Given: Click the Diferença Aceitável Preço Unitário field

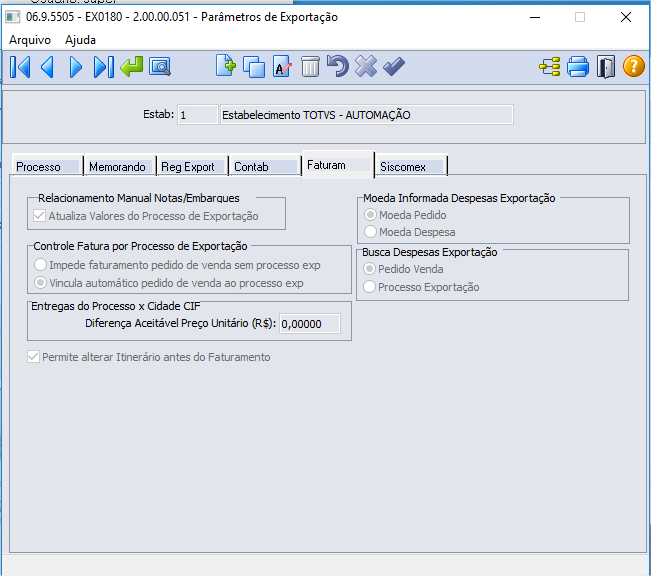Looking at the screenshot, I should (x=310, y=324).
